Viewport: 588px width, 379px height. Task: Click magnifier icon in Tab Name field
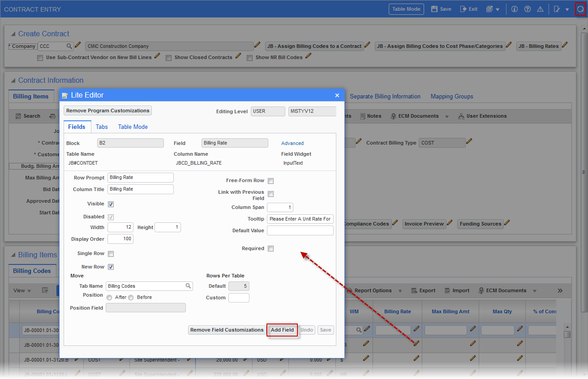click(189, 286)
